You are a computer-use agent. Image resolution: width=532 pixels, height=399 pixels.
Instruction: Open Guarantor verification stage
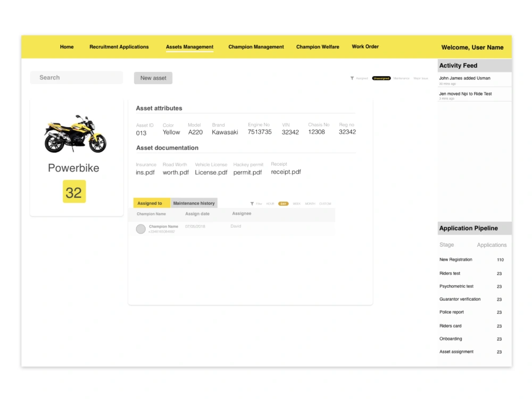coord(460,299)
